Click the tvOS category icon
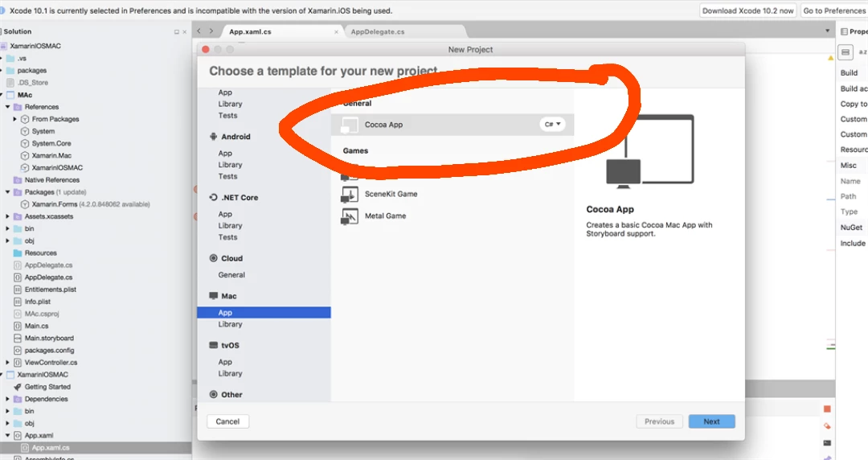The image size is (868, 460). (214, 345)
